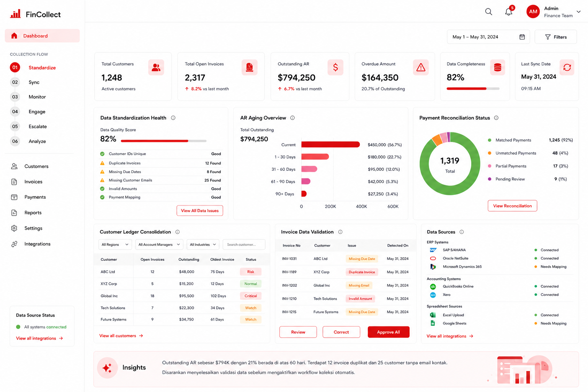This screenshot has width=588, height=392.
Task: Click the View Reconciliation button
Action: [513, 206]
